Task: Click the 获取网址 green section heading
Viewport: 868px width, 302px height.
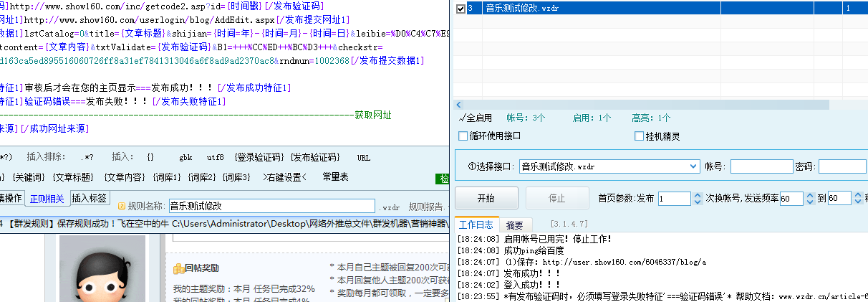Action: coord(373,115)
